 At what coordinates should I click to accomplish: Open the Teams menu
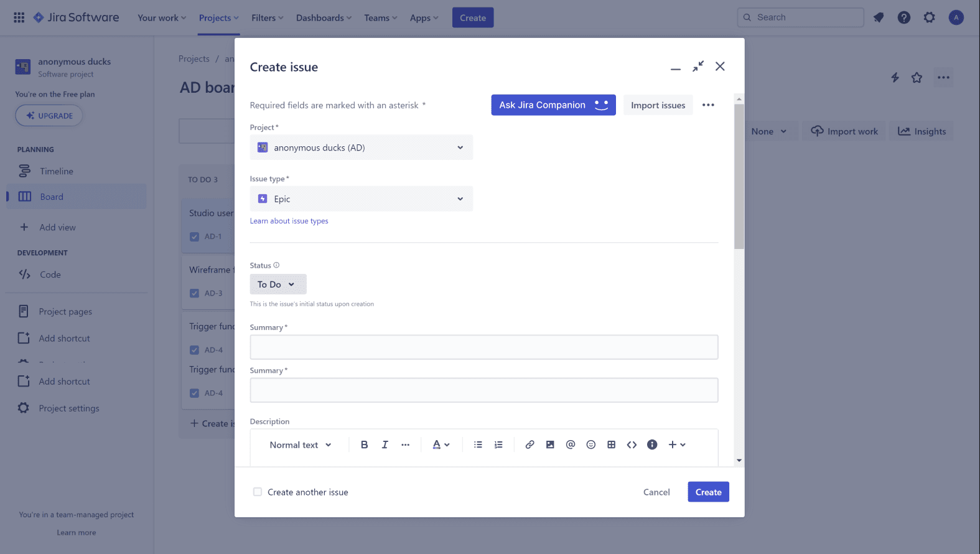[381, 18]
